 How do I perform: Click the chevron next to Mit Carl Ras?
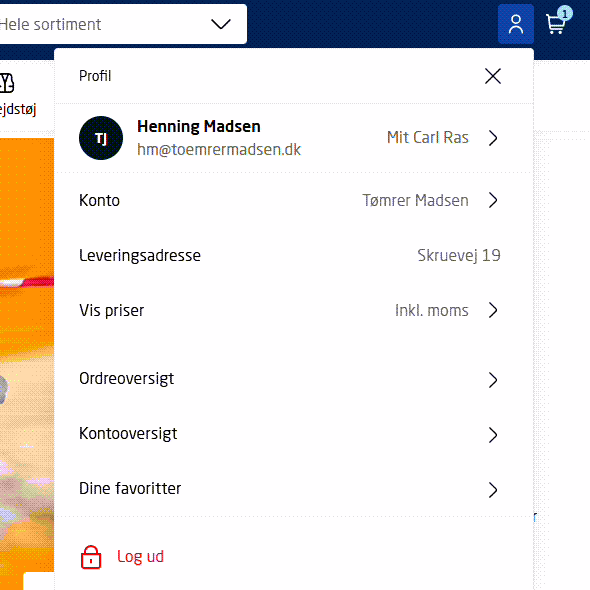point(493,138)
